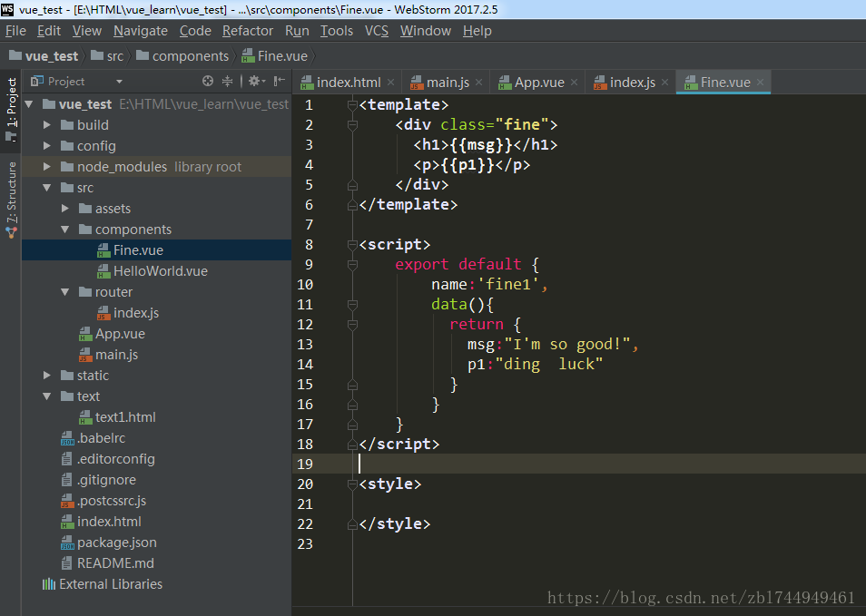Expand the node_modules folder

[47, 167]
